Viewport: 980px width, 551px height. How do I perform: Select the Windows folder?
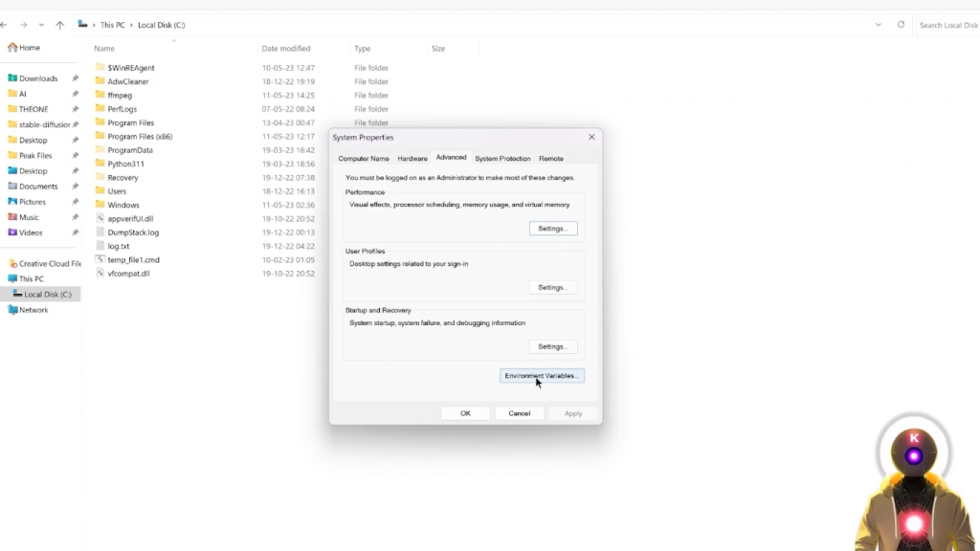[123, 205]
